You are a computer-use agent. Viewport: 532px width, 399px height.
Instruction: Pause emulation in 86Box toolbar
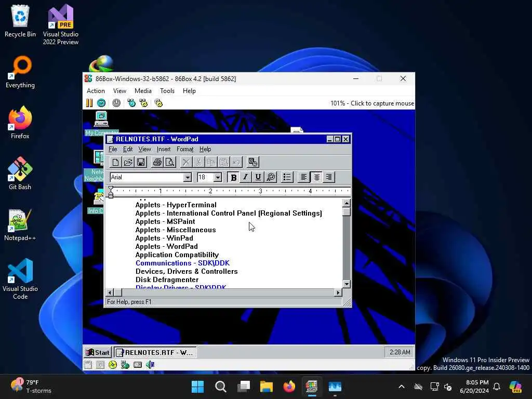click(89, 103)
